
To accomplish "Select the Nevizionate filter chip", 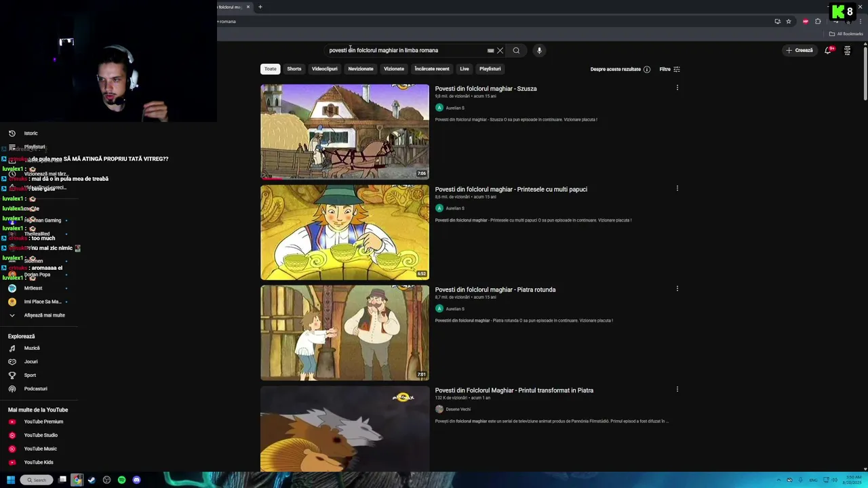I will 361,68.
